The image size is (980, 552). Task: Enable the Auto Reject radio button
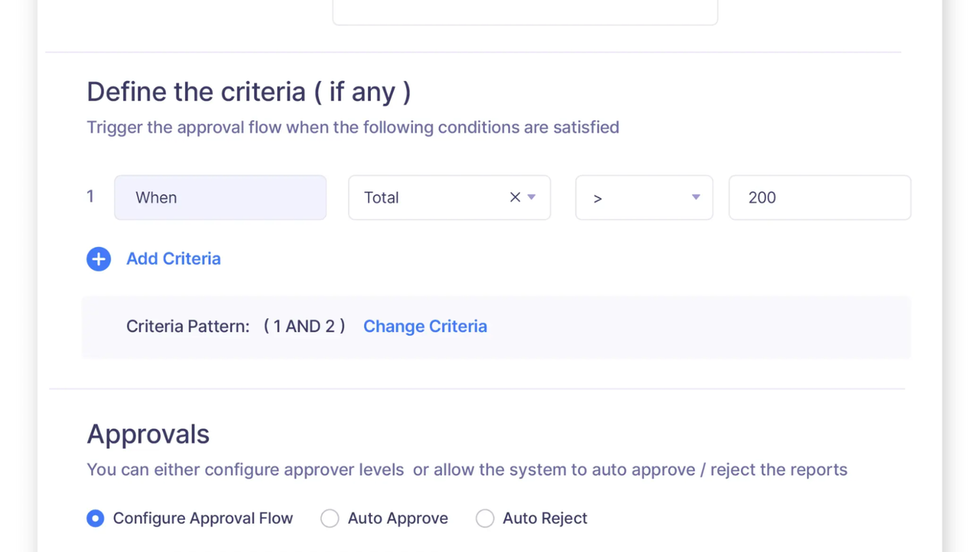[x=485, y=519]
